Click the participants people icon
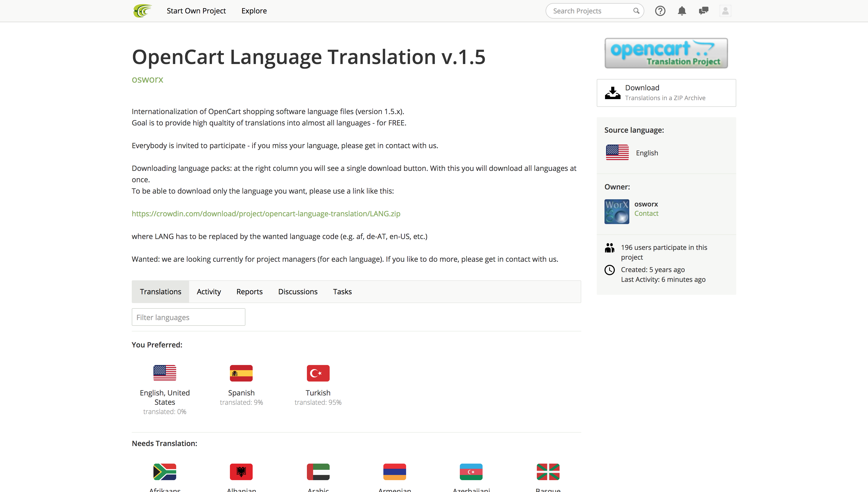 click(x=609, y=248)
